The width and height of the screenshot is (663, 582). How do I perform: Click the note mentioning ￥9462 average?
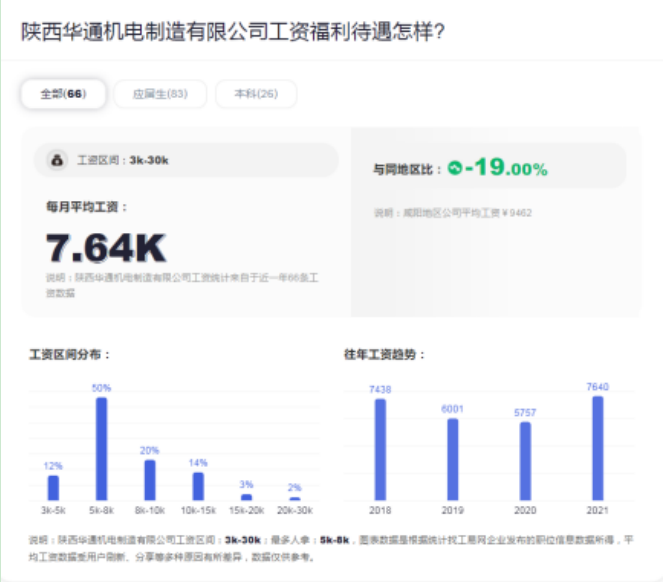pos(453,213)
